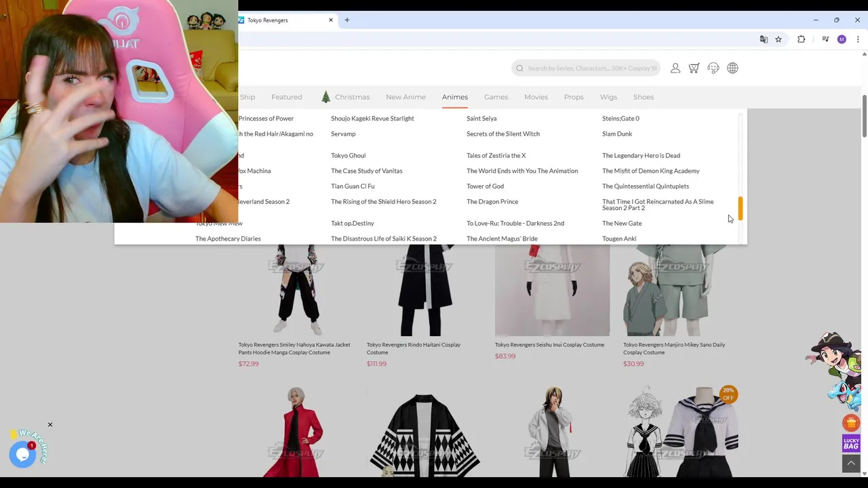The image size is (868, 488).
Task: Select Tokyo Ghoul from anime list
Action: coord(348,155)
